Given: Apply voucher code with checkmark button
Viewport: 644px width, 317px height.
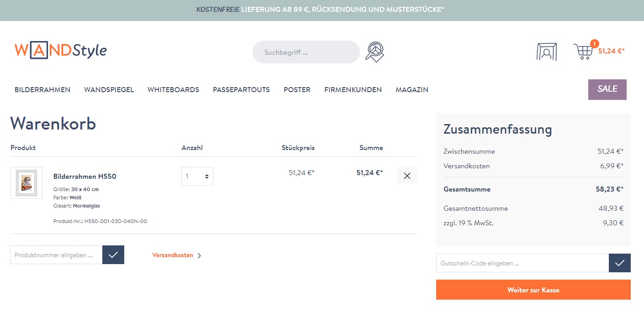Looking at the screenshot, I should pyautogui.click(x=619, y=263).
